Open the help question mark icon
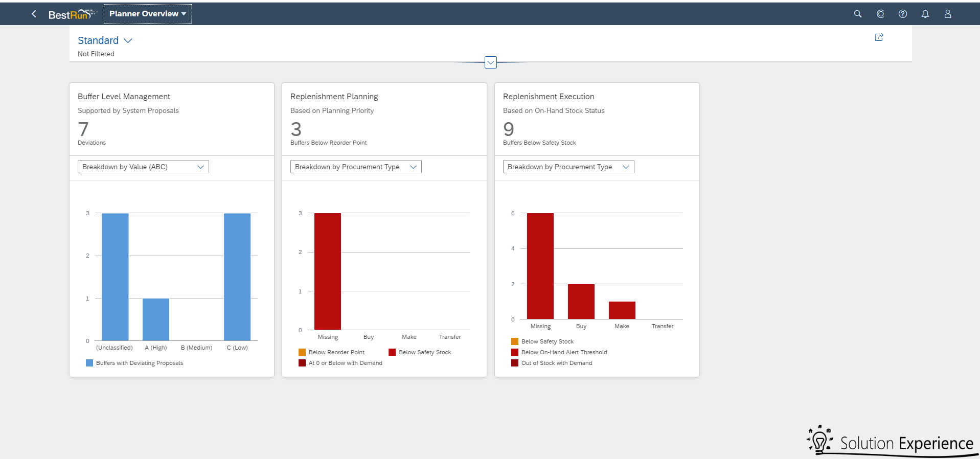Viewport: 980px width, 459px height. pyautogui.click(x=902, y=14)
